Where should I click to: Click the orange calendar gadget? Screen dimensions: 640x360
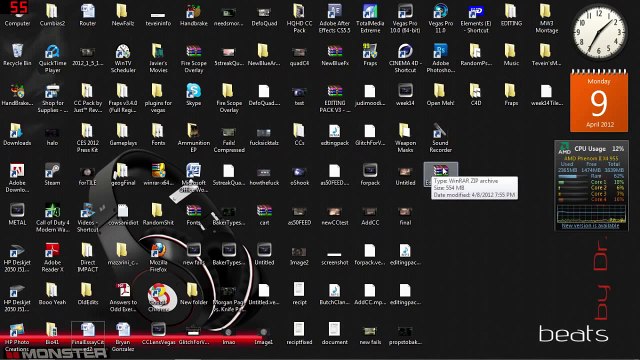tap(599, 101)
